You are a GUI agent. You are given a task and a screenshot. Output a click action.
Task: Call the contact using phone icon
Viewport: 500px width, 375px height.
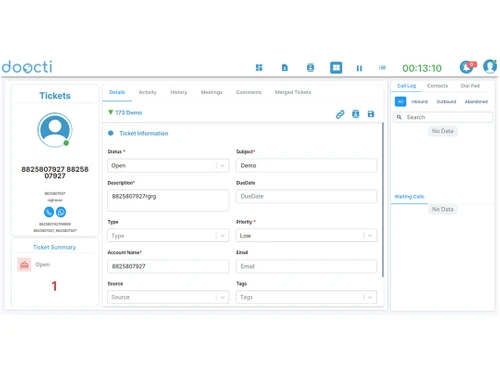(x=49, y=212)
